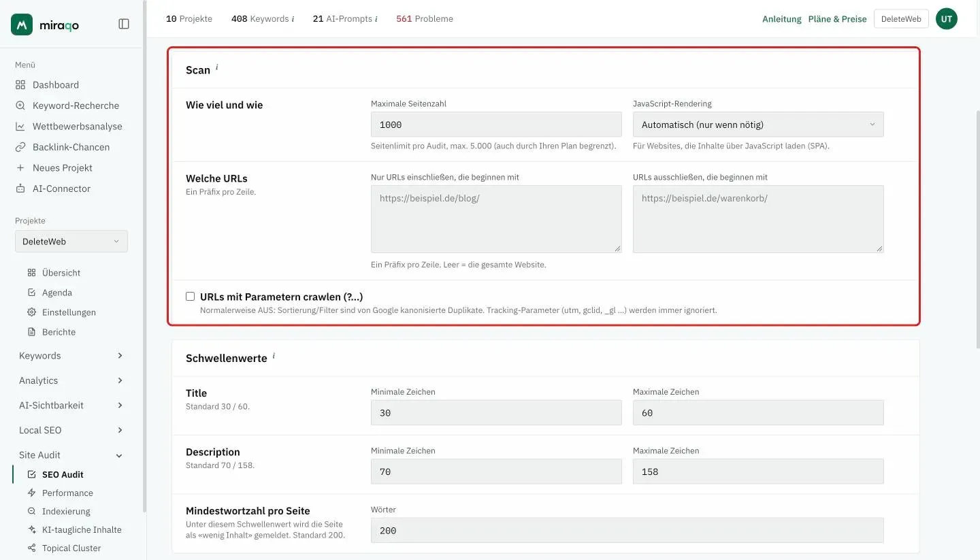Collapse the Site Audit menu section
The image size is (980, 560).
[x=71, y=455]
